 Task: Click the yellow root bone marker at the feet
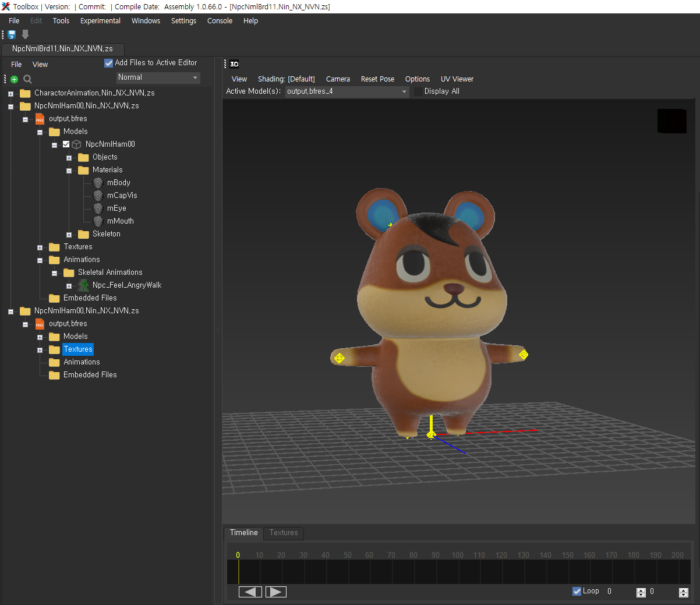point(431,434)
